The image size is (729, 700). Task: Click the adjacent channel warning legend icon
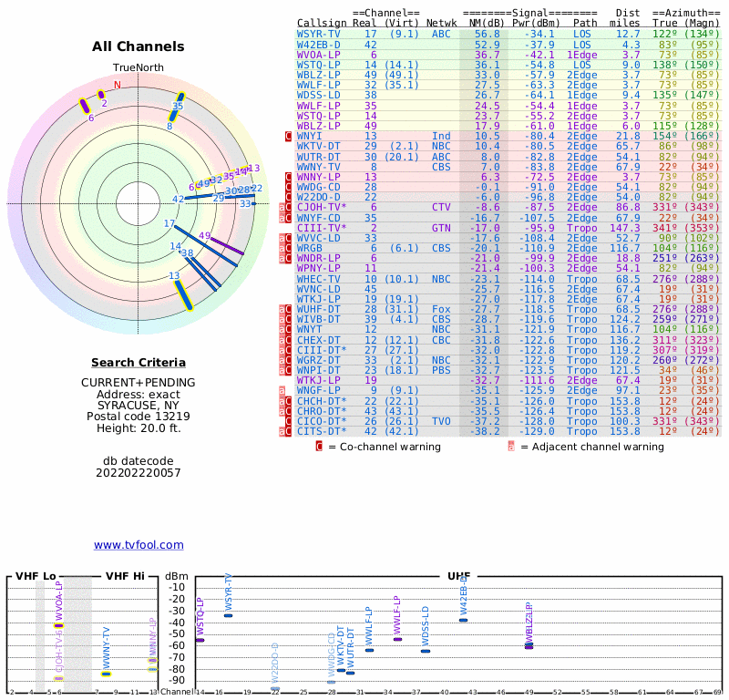pos(511,447)
